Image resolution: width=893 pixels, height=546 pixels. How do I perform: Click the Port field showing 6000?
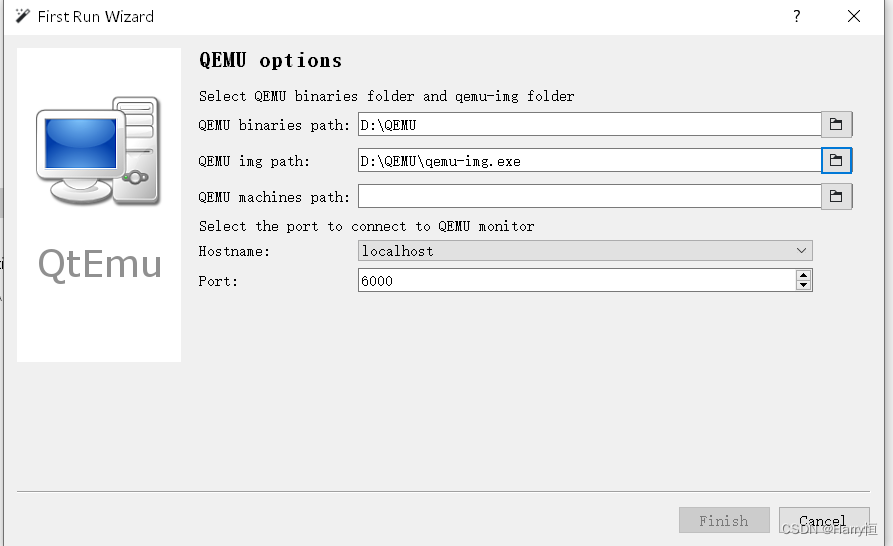[x=576, y=280]
